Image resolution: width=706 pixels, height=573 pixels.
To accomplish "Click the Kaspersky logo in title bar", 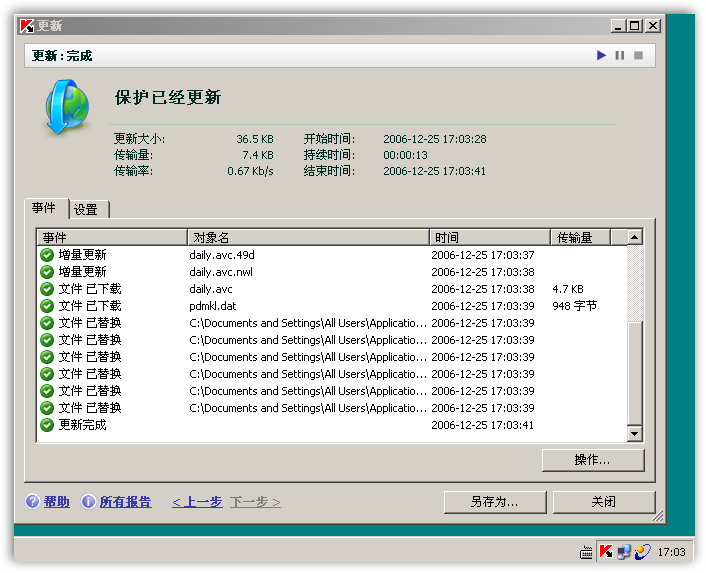I will (27, 26).
